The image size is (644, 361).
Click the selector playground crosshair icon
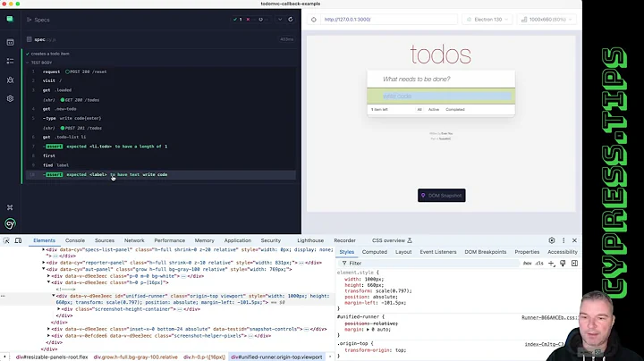tap(314, 20)
